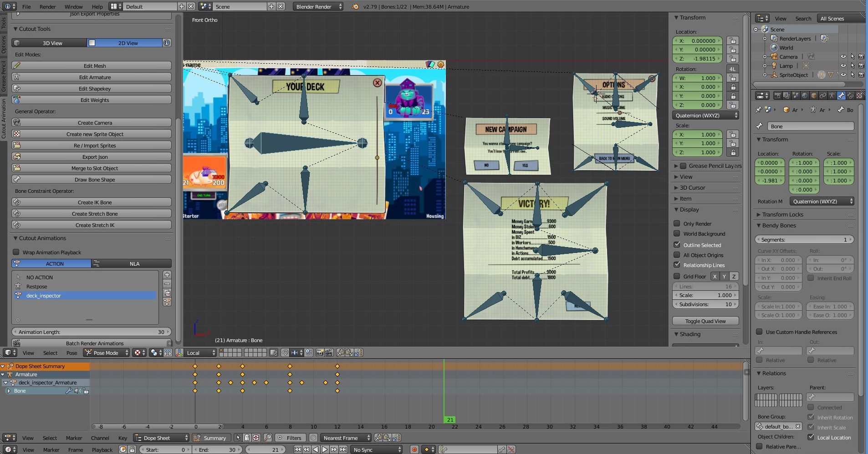
Task: Click lock icon beside X Location field
Action: tap(732, 40)
